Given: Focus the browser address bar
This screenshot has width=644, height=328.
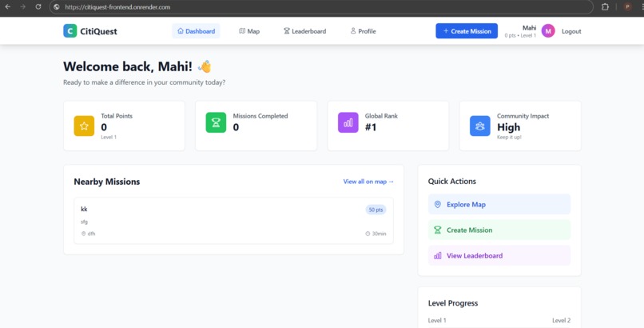Looking at the screenshot, I should [321, 7].
